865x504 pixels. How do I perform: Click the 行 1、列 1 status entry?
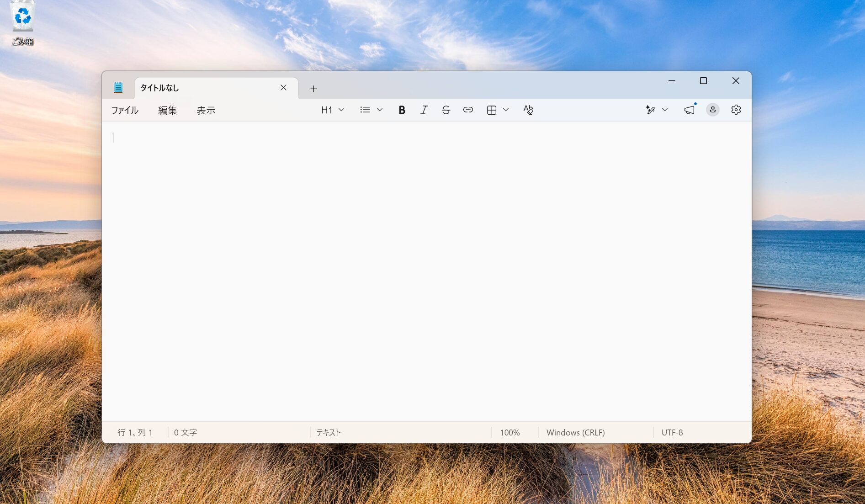tap(135, 432)
